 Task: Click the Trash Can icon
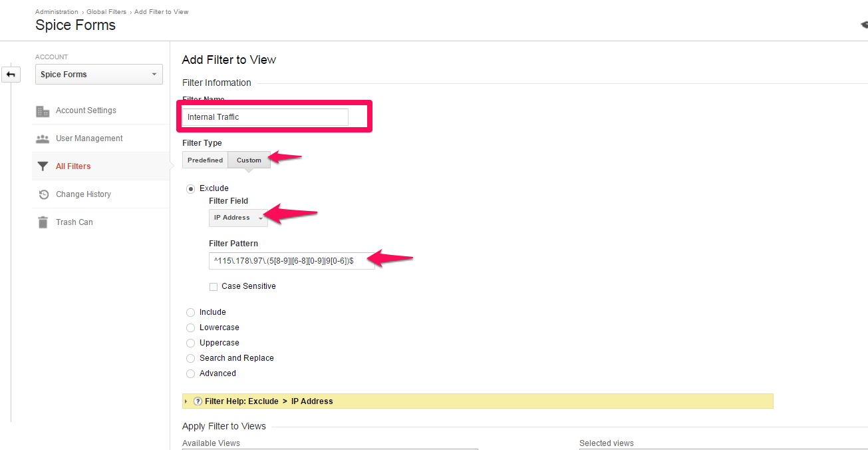pyautogui.click(x=43, y=222)
